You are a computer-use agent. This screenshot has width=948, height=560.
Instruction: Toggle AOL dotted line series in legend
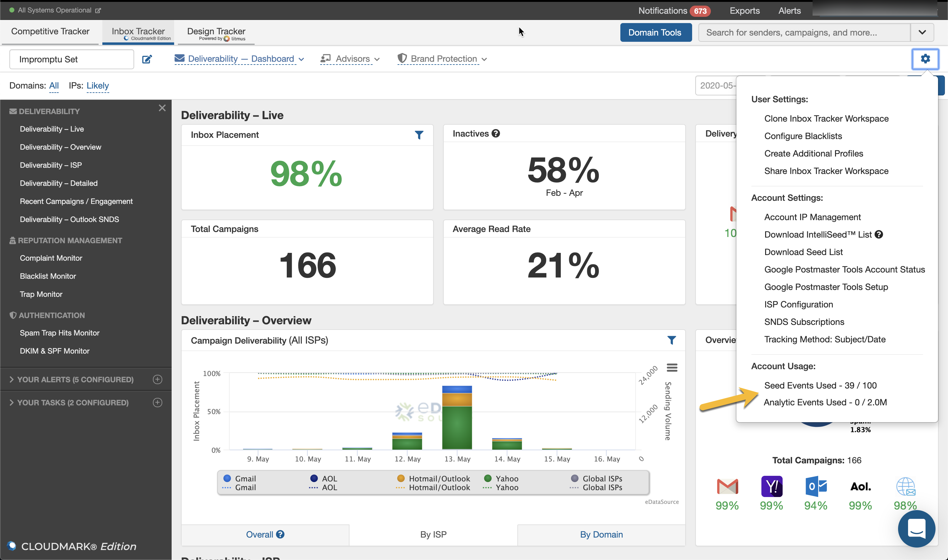tap(323, 487)
